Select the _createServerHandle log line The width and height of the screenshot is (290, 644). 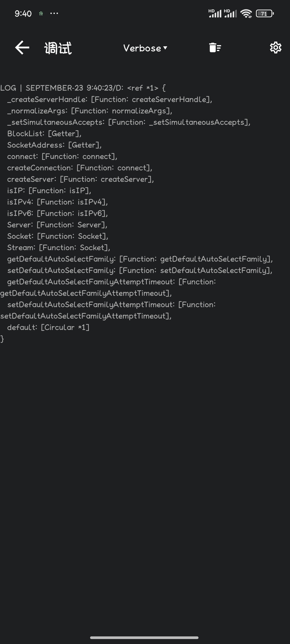[x=109, y=99]
